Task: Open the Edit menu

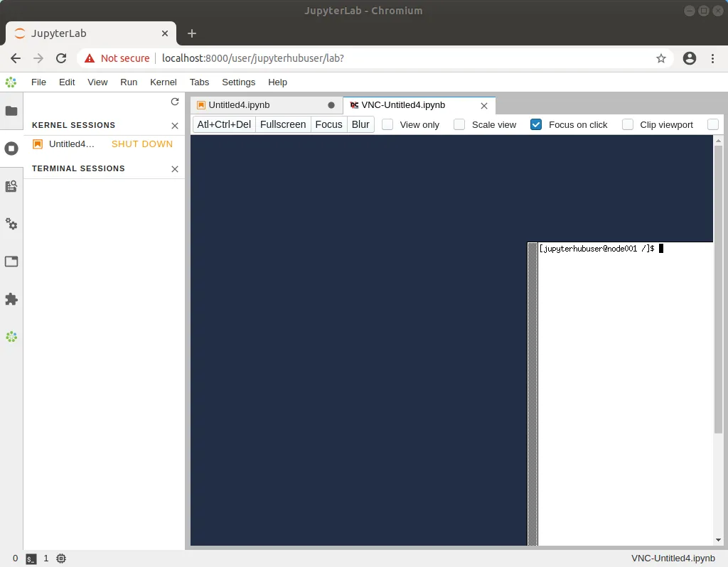Action: [67, 82]
